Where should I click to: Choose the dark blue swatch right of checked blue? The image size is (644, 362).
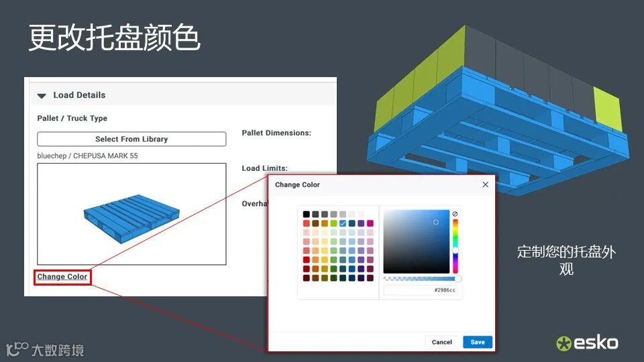point(352,223)
